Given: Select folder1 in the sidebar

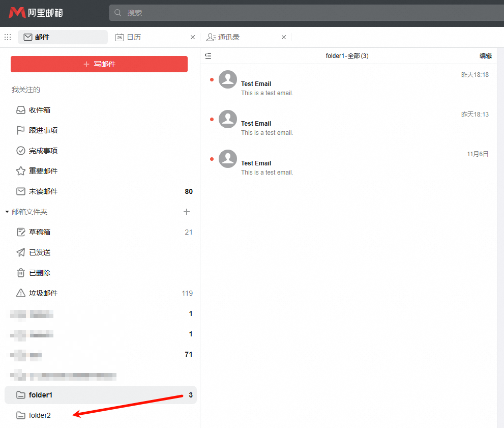Looking at the screenshot, I should [101, 395].
